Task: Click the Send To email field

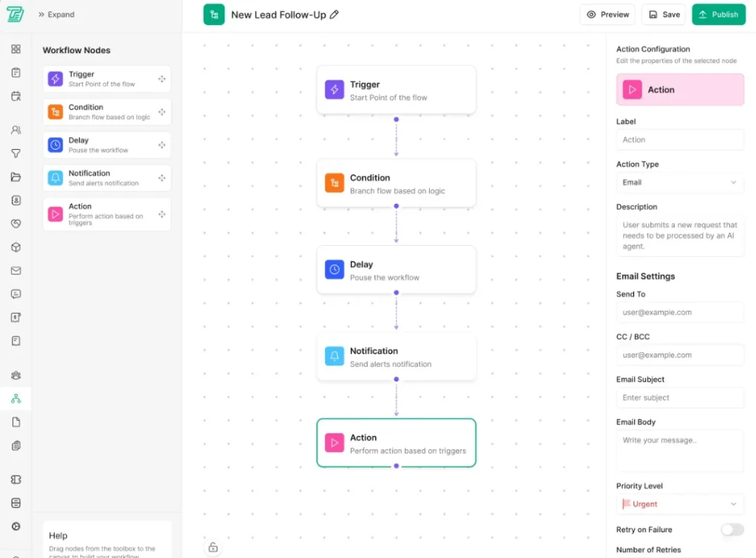Action: point(680,312)
